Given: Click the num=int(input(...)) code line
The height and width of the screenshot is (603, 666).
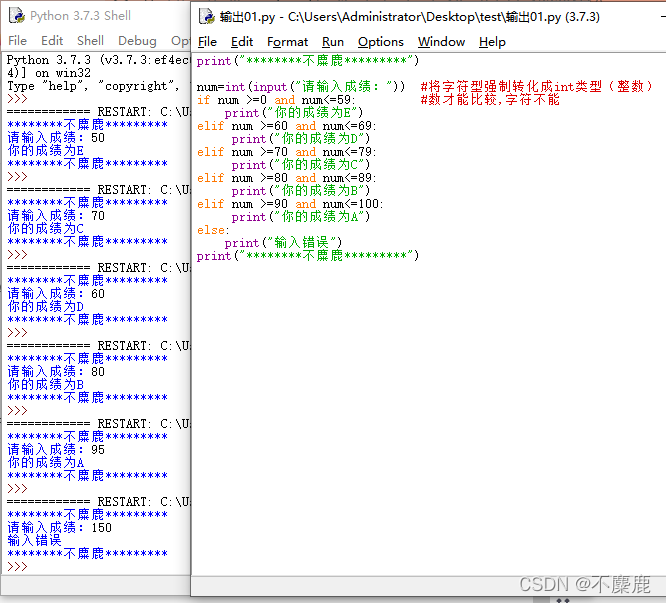Looking at the screenshot, I should click(x=301, y=87).
